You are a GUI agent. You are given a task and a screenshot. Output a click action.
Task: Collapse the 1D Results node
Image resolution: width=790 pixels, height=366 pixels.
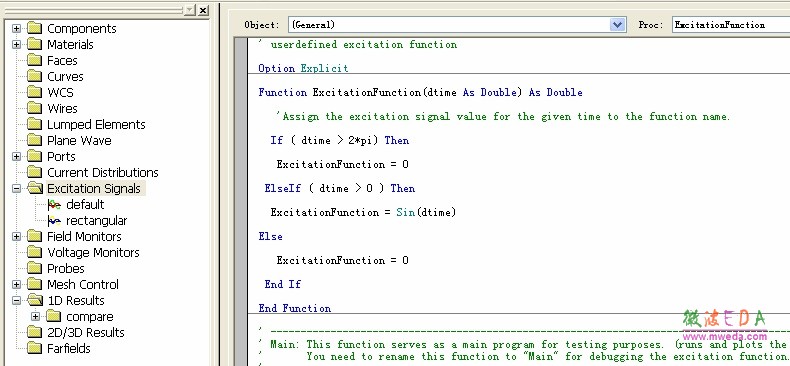[17, 300]
